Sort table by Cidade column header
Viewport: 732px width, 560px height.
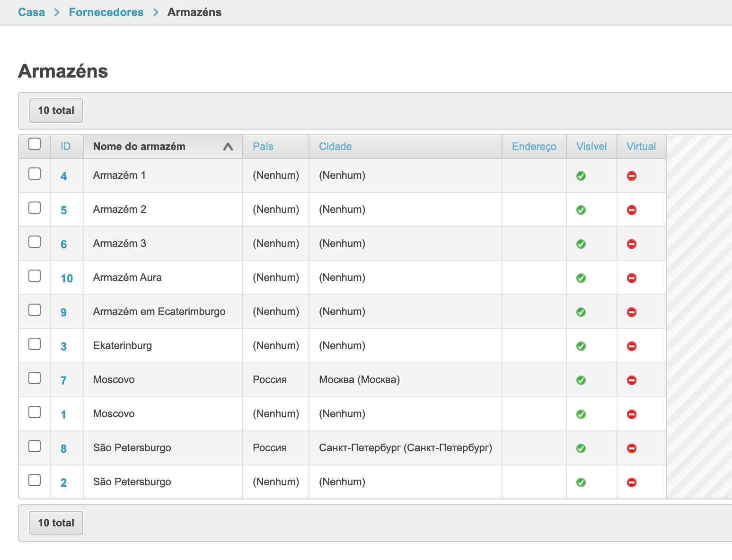(x=335, y=147)
